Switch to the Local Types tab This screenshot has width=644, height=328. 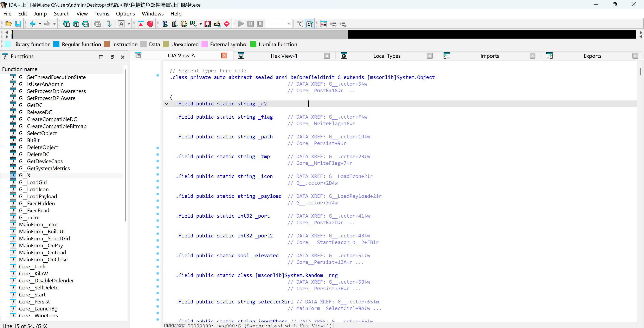coord(387,56)
